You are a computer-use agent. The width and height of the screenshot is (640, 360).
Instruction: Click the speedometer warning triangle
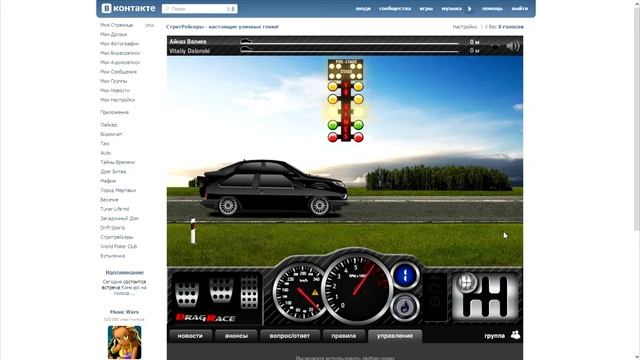tap(315, 293)
